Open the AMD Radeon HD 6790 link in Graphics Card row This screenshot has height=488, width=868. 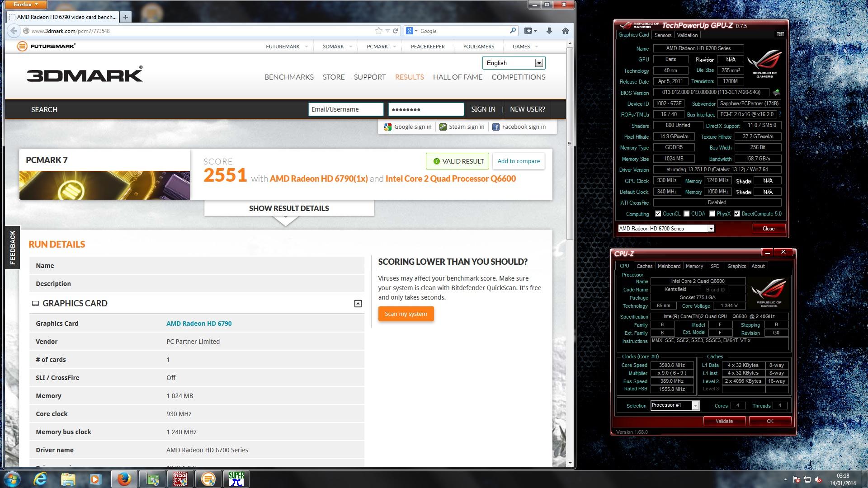199,324
